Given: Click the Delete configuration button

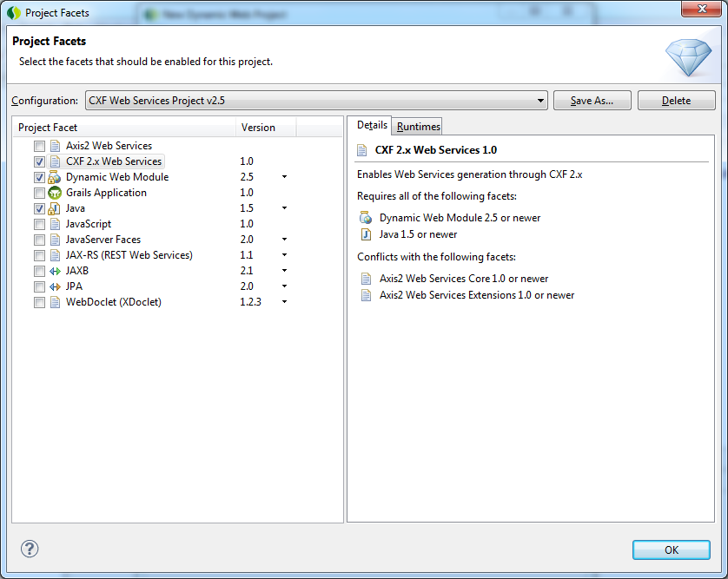Looking at the screenshot, I should click(x=676, y=100).
